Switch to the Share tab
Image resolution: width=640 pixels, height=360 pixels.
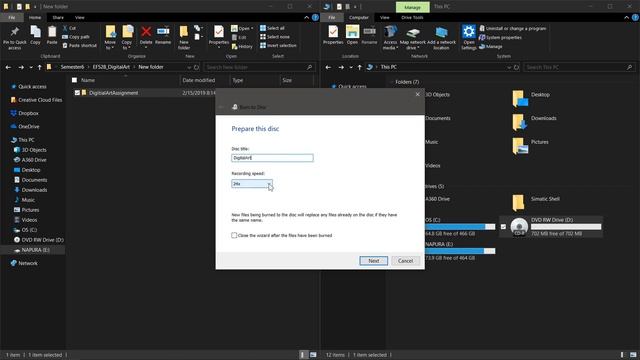58,18
